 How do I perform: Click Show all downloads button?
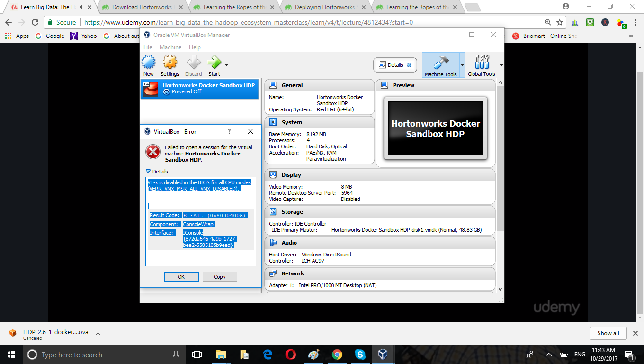click(608, 333)
